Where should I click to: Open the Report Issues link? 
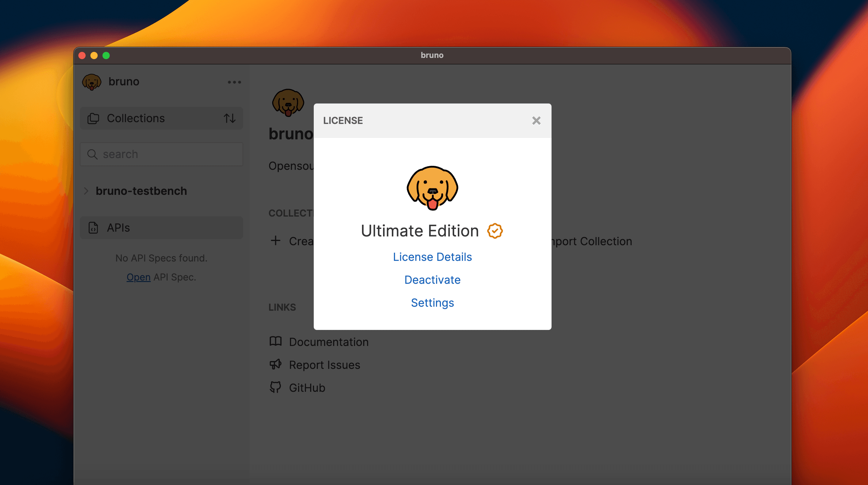coord(325,365)
